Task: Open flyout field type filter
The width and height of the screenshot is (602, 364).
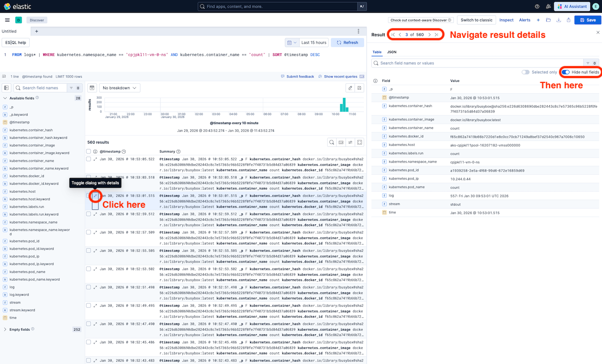Action: tap(591, 63)
